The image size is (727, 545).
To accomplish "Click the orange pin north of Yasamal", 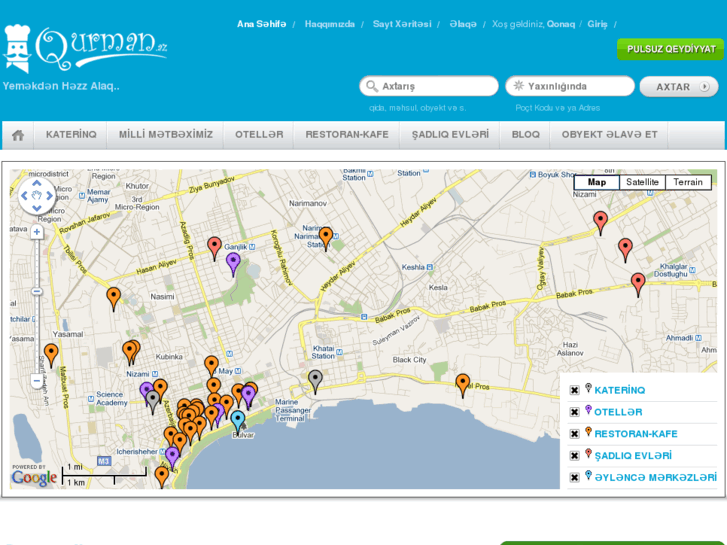I will (114, 299).
